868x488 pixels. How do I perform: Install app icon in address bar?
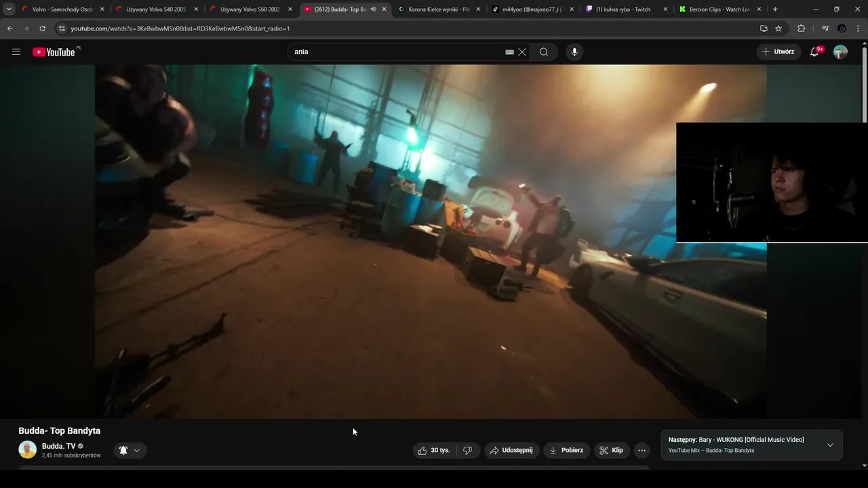[764, 28]
